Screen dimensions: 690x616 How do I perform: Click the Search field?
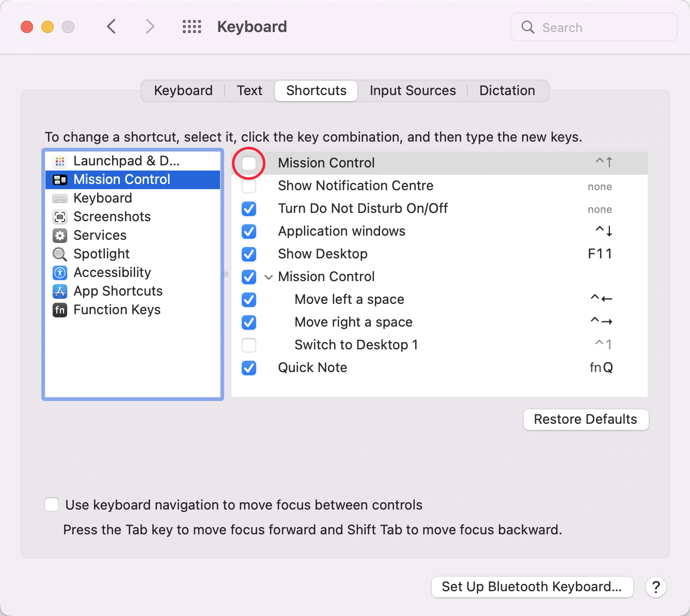point(594,27)
